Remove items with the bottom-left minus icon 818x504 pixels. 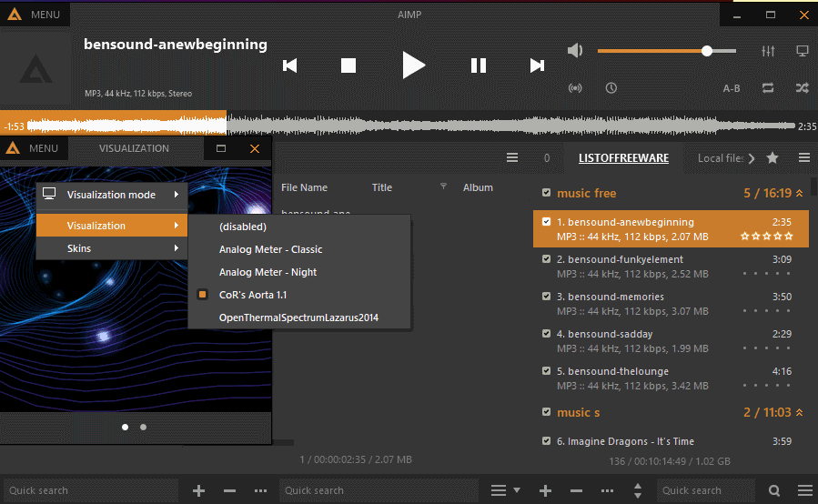(x=229, y=490)
